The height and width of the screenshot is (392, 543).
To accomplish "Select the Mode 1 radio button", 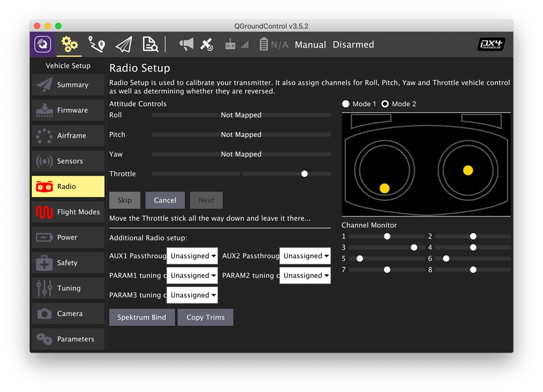I will (346, 104).
